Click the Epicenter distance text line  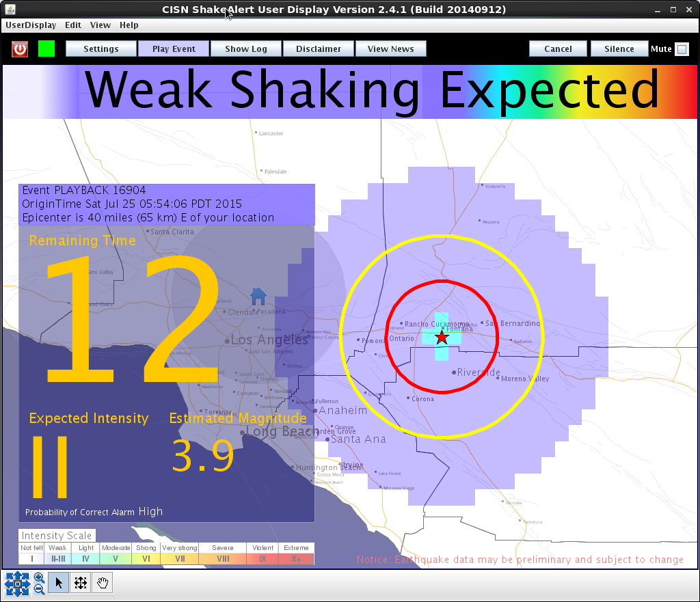click(148, 218)
